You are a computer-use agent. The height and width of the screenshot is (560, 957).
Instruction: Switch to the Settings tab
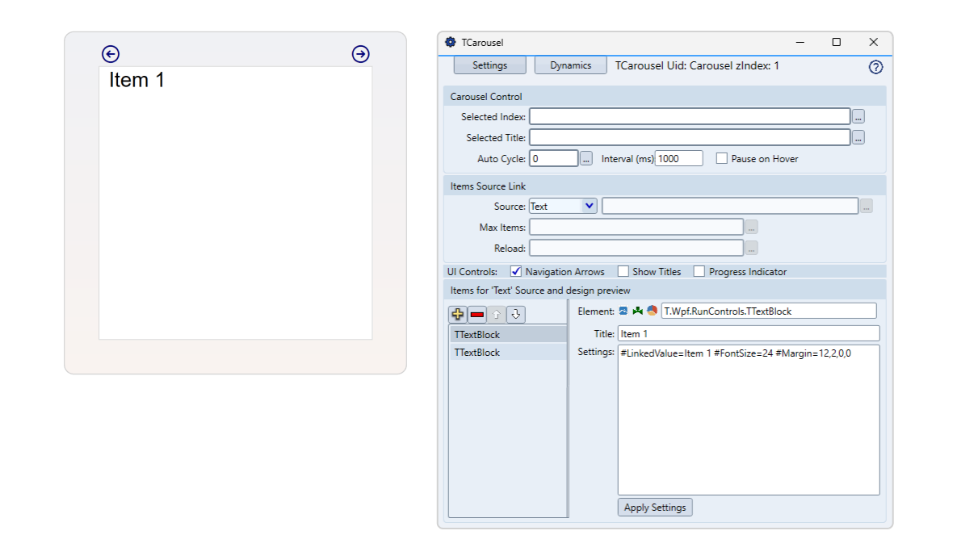click(x=489, y=65)
